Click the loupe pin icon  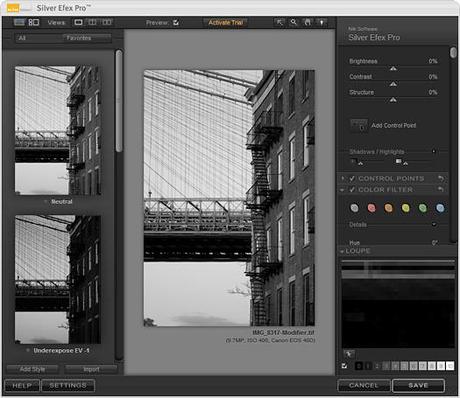349,354
